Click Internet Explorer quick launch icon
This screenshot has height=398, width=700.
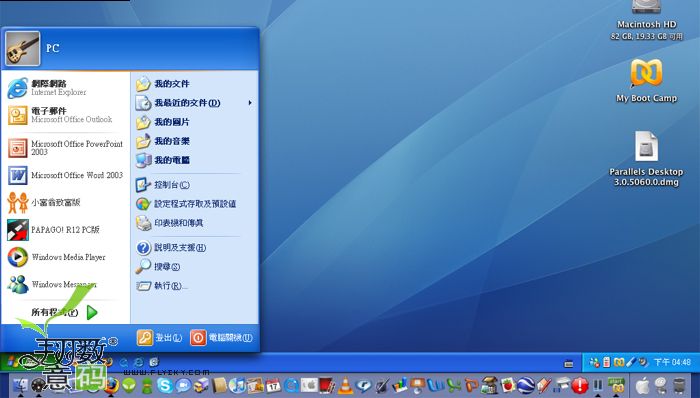point(138,362)
